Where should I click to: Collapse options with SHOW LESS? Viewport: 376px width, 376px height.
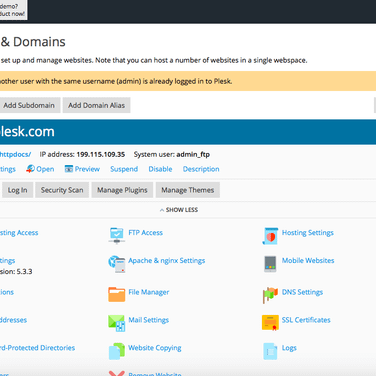[179, 210]
